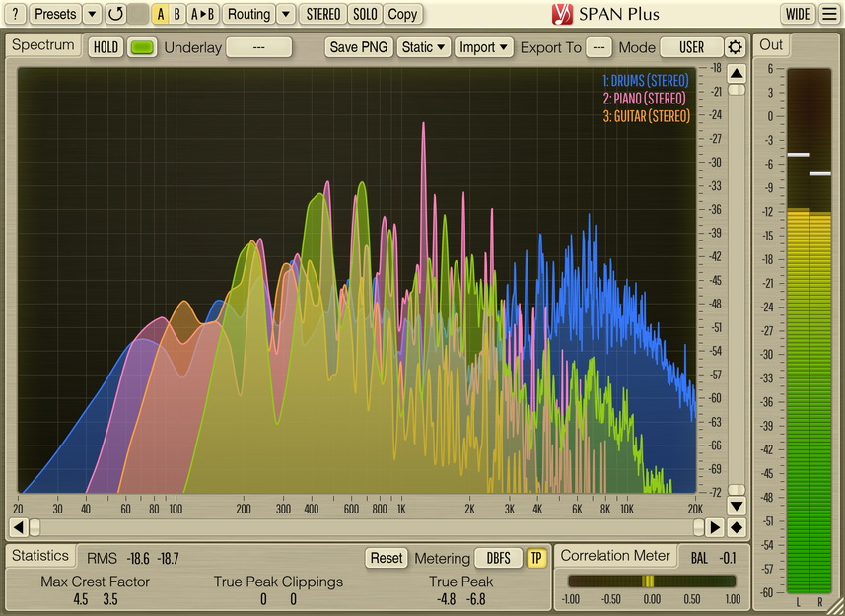Screen dimensions: 845x616
Task: Click the Underlay selector field
Action: (258, 47)
